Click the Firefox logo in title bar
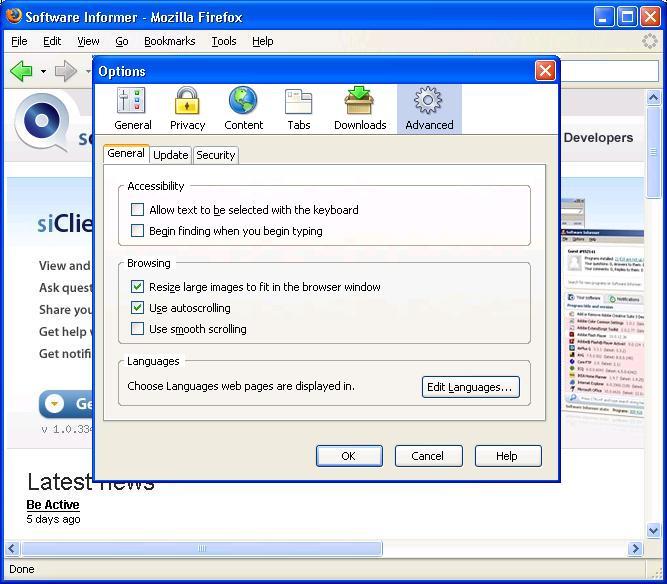Viewport: 667px width, 584px height. pos(14,16)
